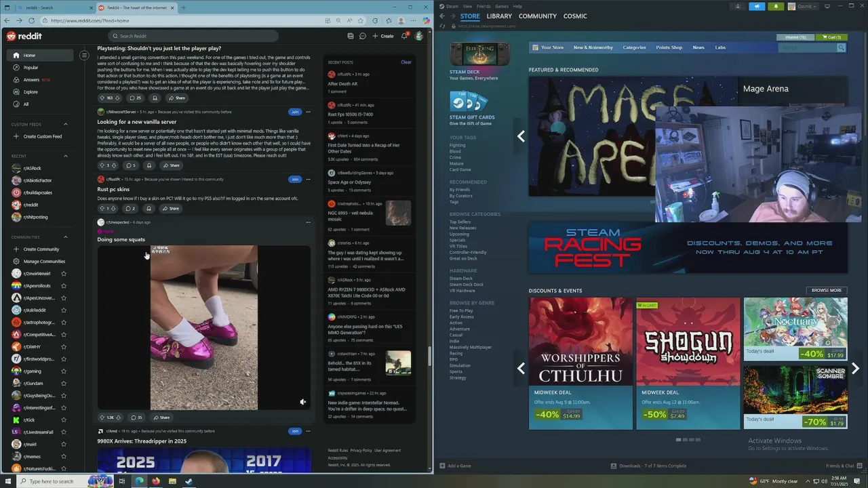868x488 pixels.
Task: Open Firefox from Windows taskbar
Action: pyautogui.click(x=156, y=481)
